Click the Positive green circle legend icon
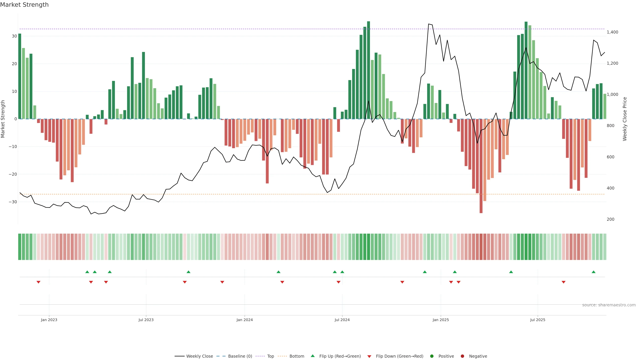 pyautogui.click(x=432, y=356)
